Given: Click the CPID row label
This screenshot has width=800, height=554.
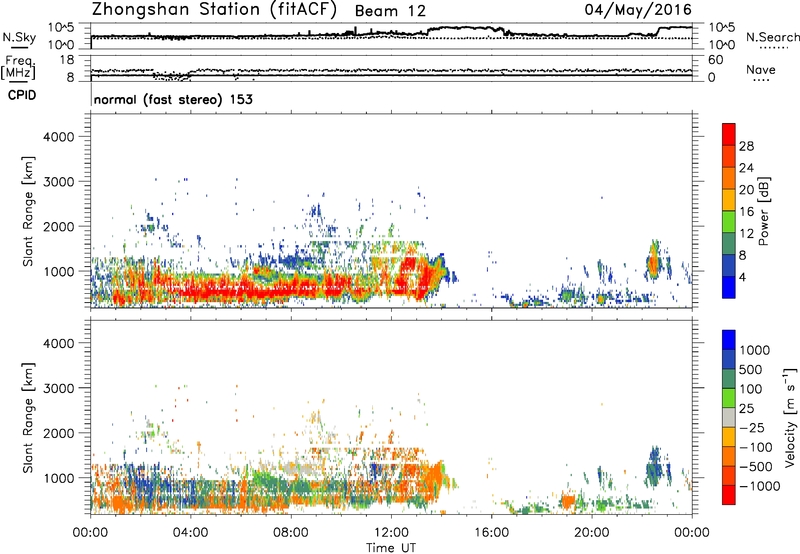Looking at the screenshot, I should [x=22, y=95].
